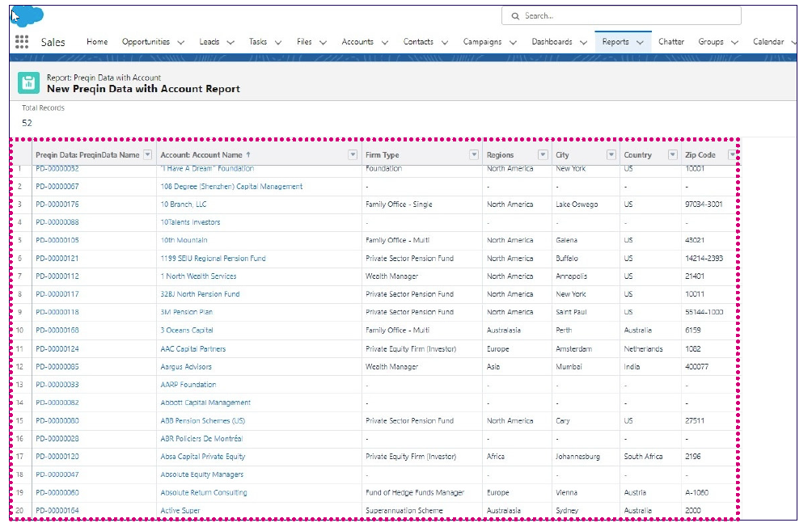Open record link PD-00000121
812x527 pixels.
[x=57, y=259]
